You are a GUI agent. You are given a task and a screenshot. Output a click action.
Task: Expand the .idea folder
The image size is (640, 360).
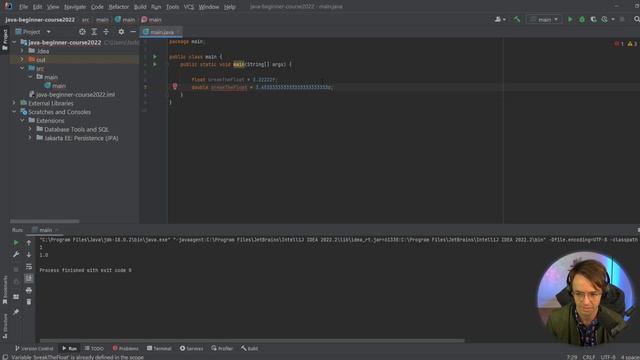[x=22, y=51]
